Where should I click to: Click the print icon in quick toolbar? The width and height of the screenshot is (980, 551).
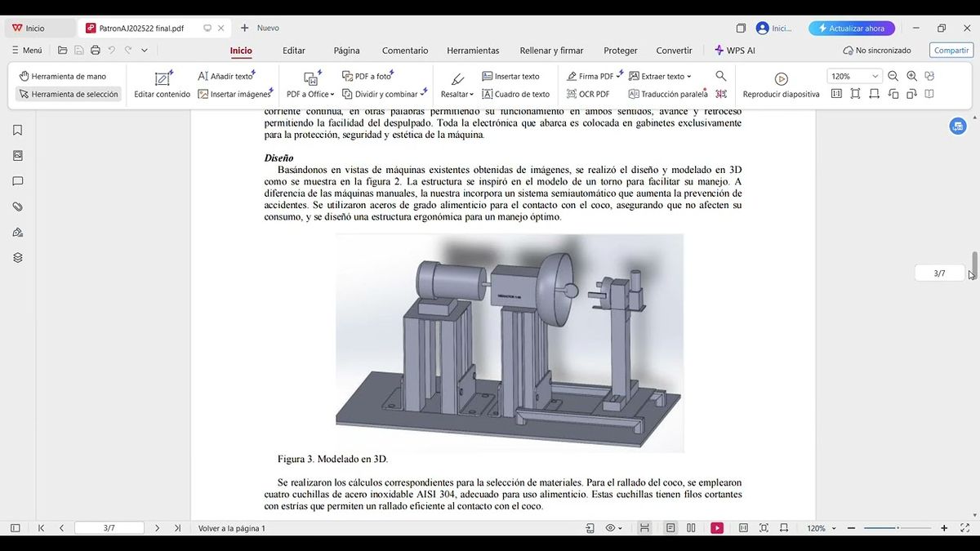[96, 51]
